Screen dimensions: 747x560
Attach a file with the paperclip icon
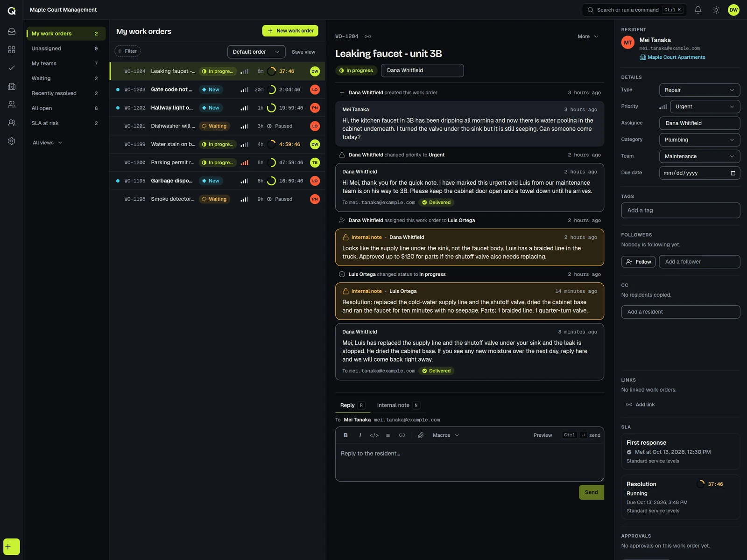(x=421, y=435)
